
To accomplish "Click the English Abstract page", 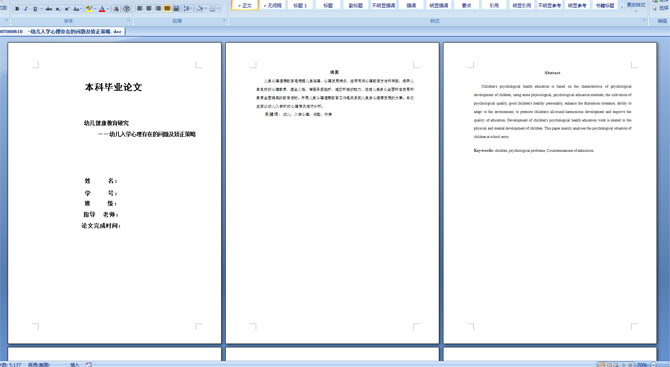I will point(550,193).
